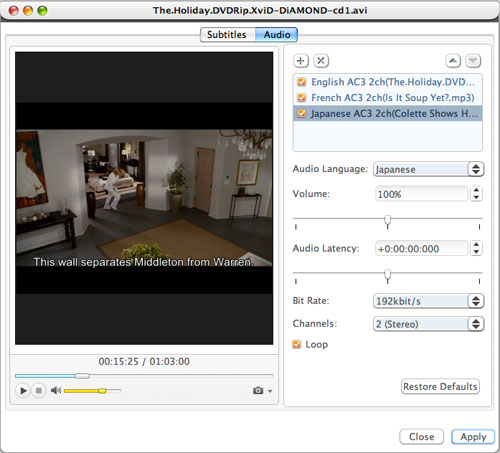Viewport: 500px width, 453px height.
Task: Increase the Volume with stepper up arrow
Action: coord(476,190)
